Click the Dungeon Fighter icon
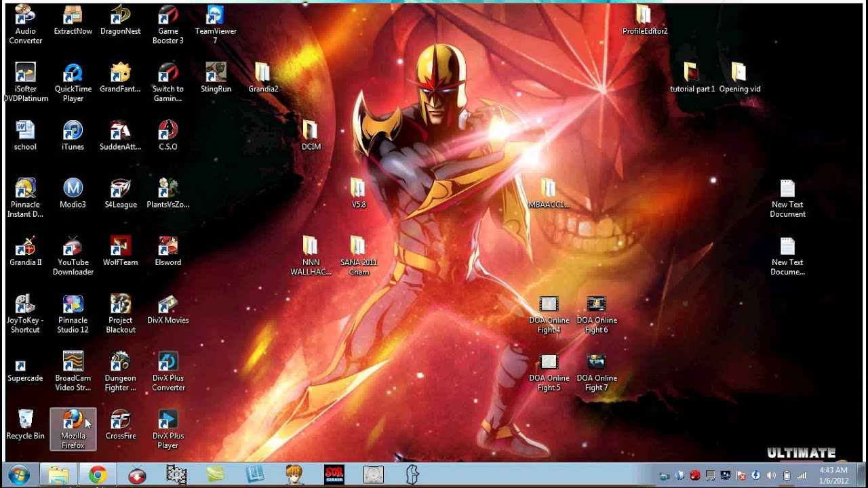The height and width of the screenshot is (488, 868). pos(121,371)
